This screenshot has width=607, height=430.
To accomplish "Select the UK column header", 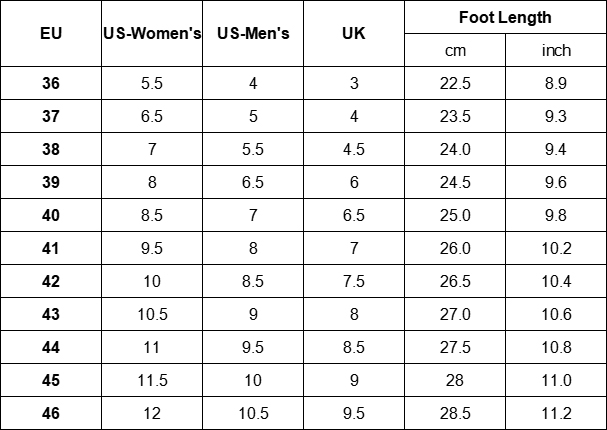I will point(354,33).
